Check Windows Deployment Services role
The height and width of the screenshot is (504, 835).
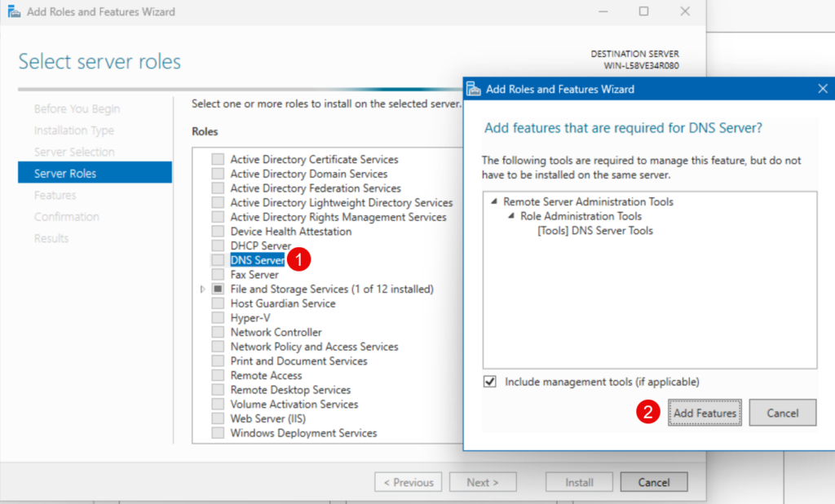[x=217, y=432]
